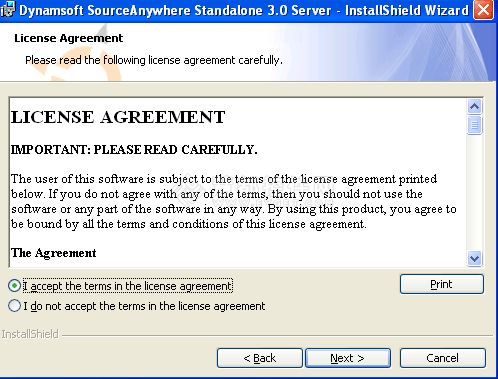Click the empty scrollbar track below the thumb
The image size is (498, 379).
(x=474, y=193)
